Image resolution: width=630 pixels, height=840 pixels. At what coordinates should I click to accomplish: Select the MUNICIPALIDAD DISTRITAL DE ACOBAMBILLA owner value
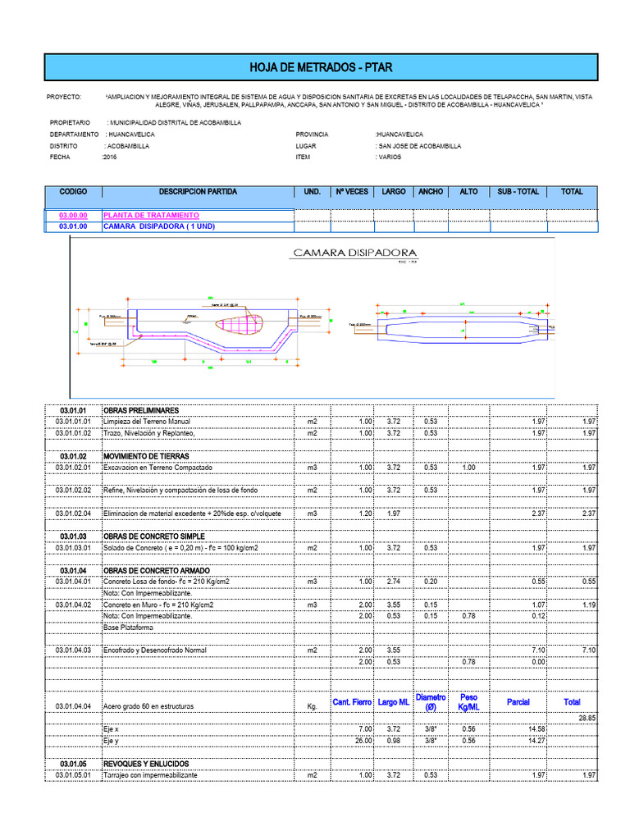tap(174, 123)
